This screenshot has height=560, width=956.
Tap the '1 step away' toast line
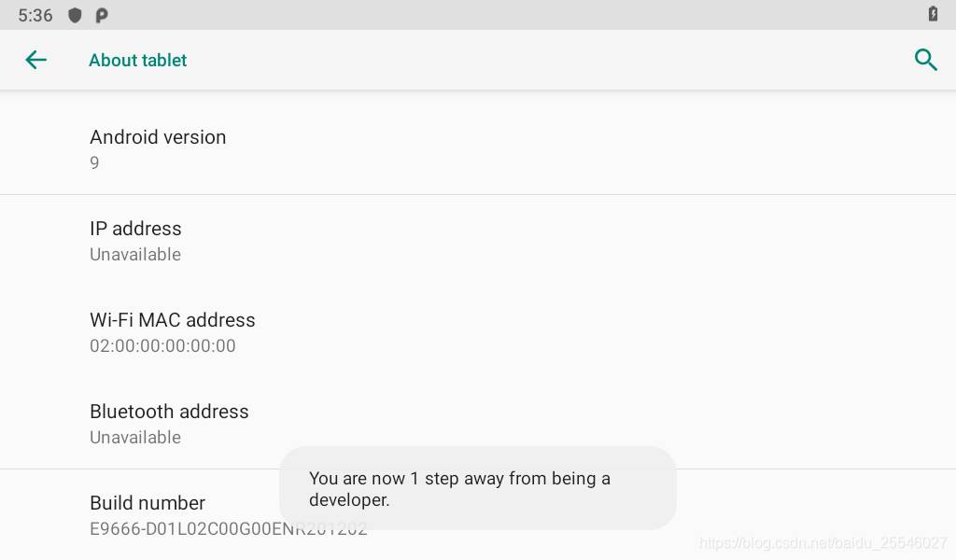click(459, 479)
